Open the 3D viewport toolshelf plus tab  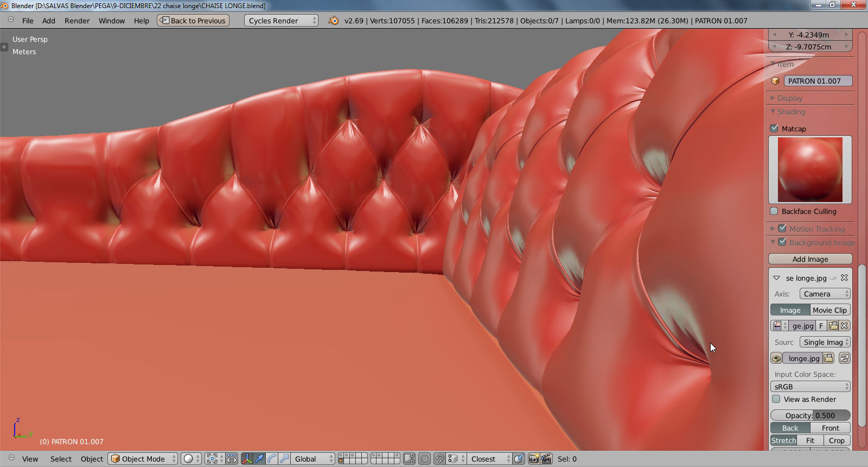[x=4, y=47]
